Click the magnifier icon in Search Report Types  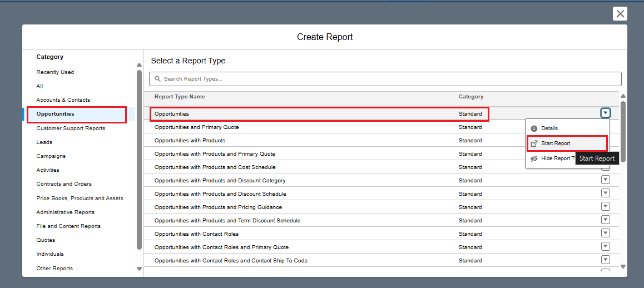pos(158,79)
